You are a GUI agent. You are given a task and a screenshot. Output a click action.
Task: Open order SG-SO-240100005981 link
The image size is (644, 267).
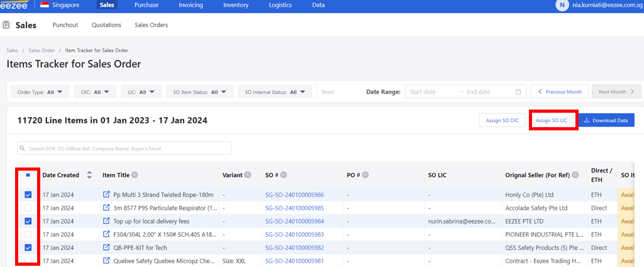coord(294,261)
